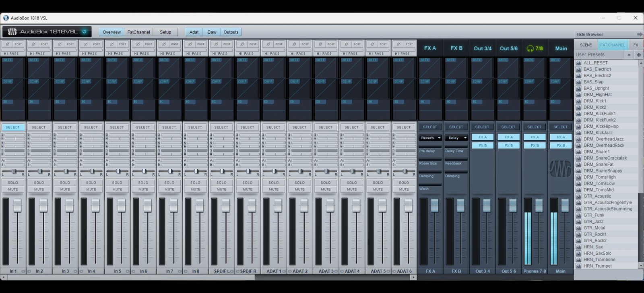Open the Delay type dropdown on FX B

[456, 138]
